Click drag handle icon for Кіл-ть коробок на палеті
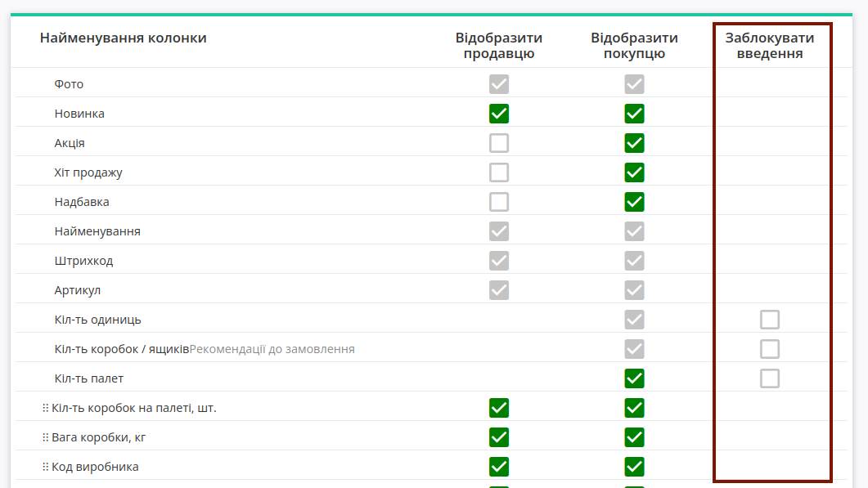Image resolution: width=868 pixels, height=488 pixels. 45,408
